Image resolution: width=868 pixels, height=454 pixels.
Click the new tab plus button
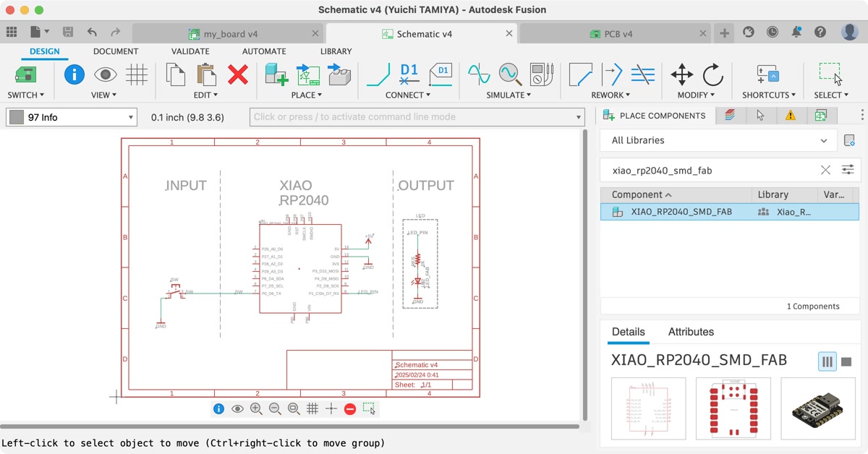[725, 33]
